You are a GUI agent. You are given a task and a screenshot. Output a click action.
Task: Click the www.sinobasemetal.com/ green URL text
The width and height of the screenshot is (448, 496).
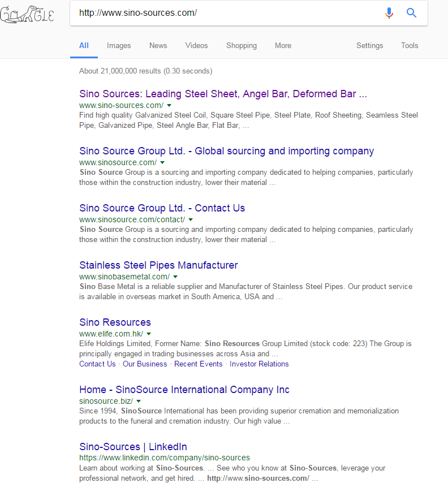pos(124,277)
